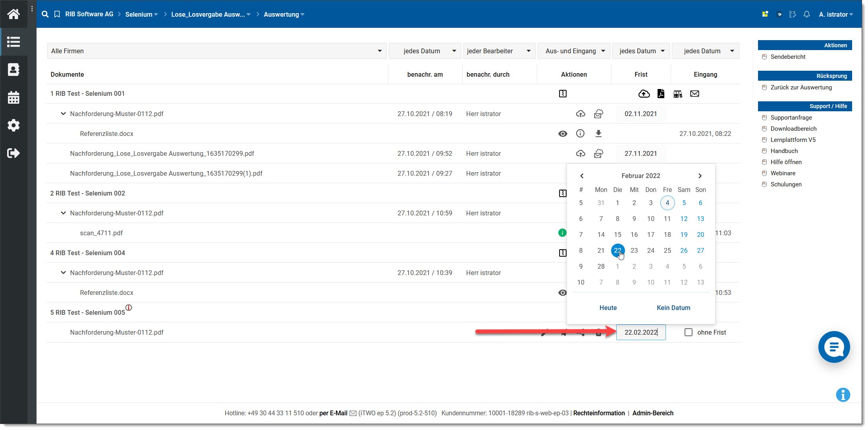Click cloud mail icon beside Frist 27.11.2021
This screenshot has width=868, height=430.
[x=598, y=153]
